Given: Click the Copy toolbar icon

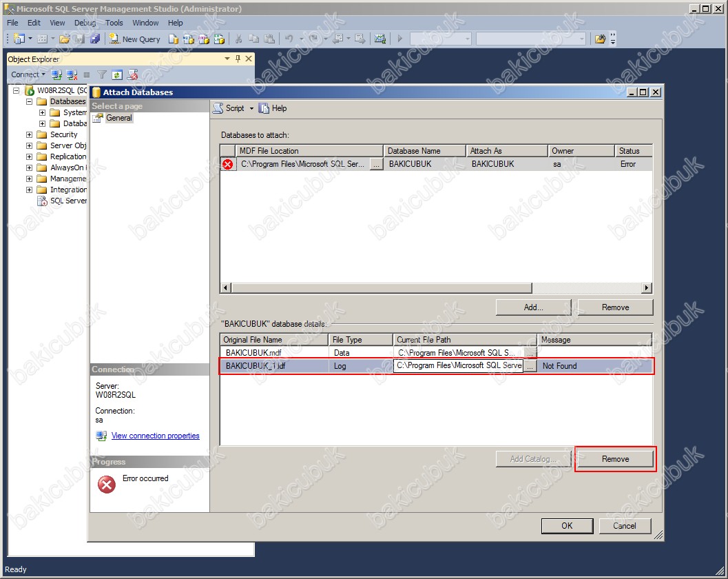Looking at the screenshot, I should coord(254,39).
